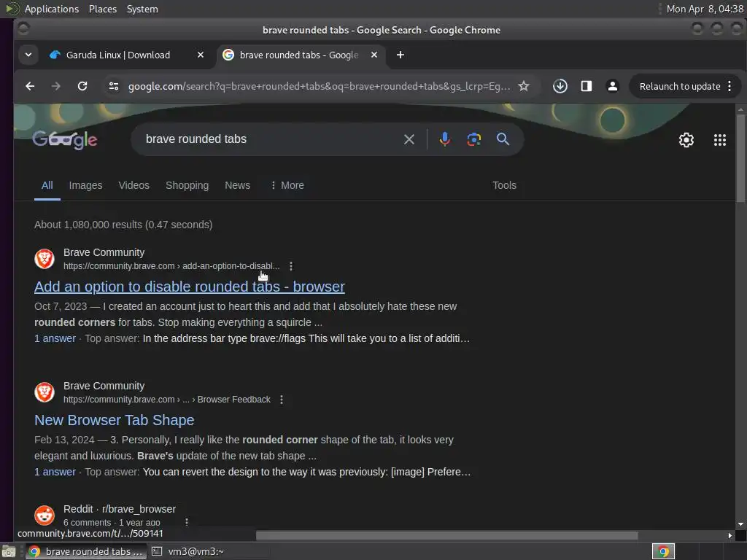Click the first result's '1 answer' link
This screenshot has width=747, height=560.
point(55,338)
